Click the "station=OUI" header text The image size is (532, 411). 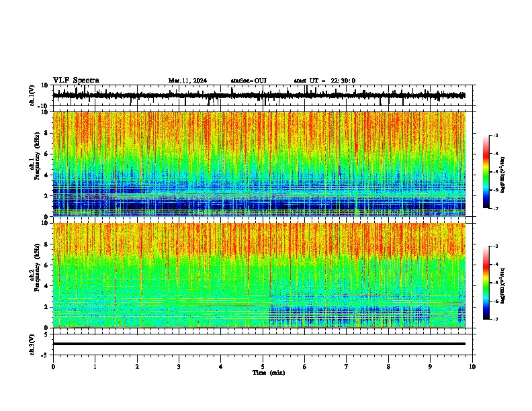point(249,81)
